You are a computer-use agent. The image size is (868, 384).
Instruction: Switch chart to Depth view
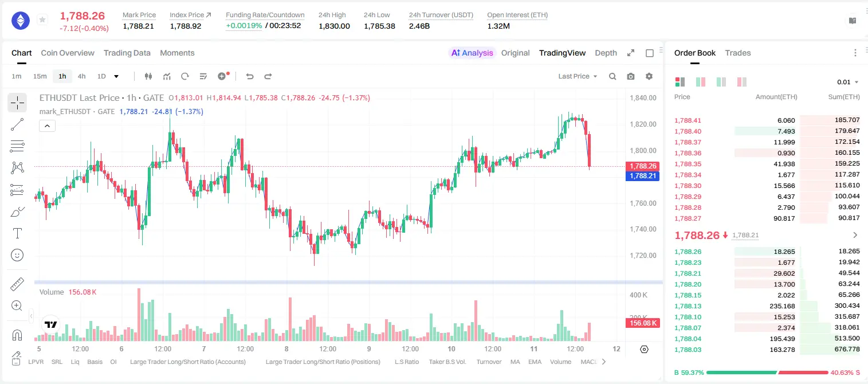[606, 53]
